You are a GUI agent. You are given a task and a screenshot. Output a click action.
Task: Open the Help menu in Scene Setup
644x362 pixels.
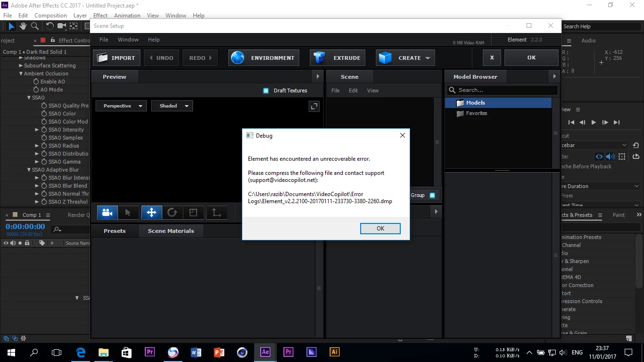pos(154,40)
